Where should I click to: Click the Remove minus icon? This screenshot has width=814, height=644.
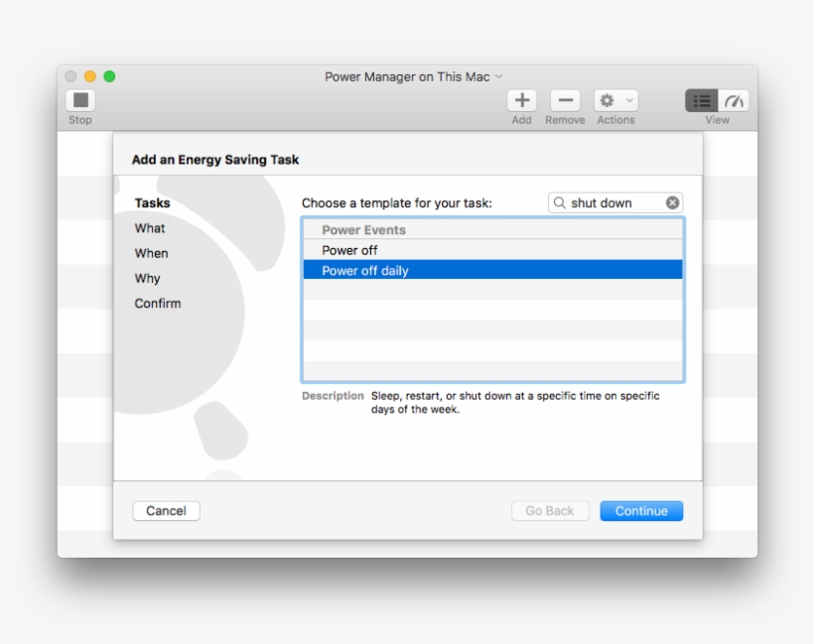pos(565,101)
